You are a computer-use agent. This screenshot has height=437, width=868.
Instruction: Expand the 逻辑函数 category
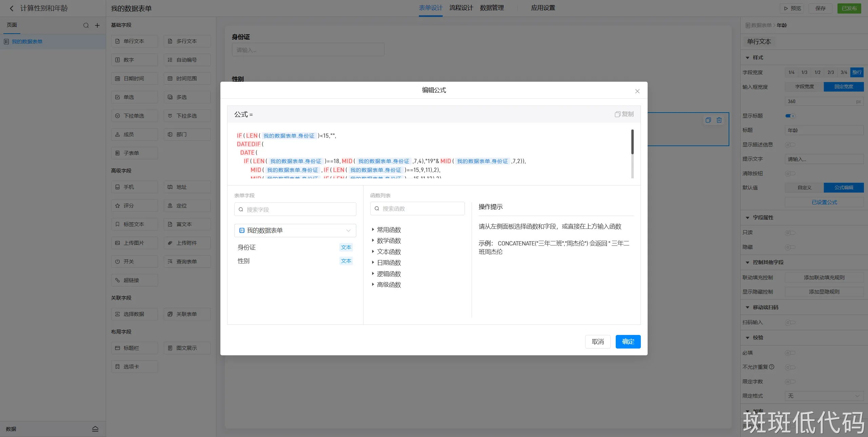pyautogui.click(x=389, y=274)
